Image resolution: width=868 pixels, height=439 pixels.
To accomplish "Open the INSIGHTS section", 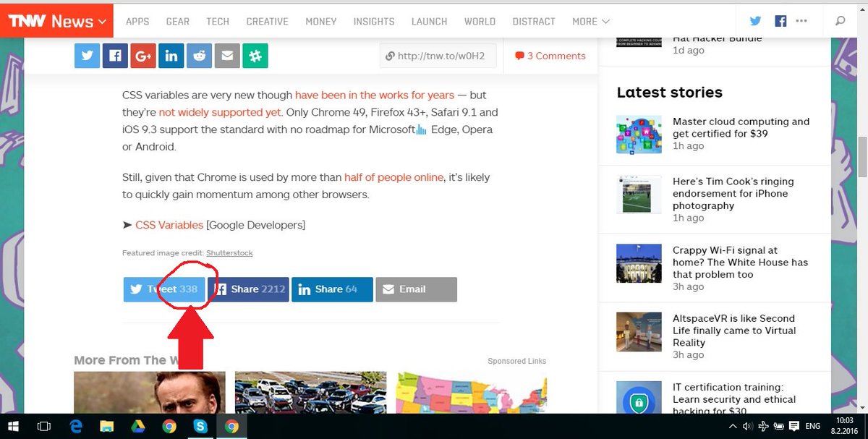I will pos(374,22).
